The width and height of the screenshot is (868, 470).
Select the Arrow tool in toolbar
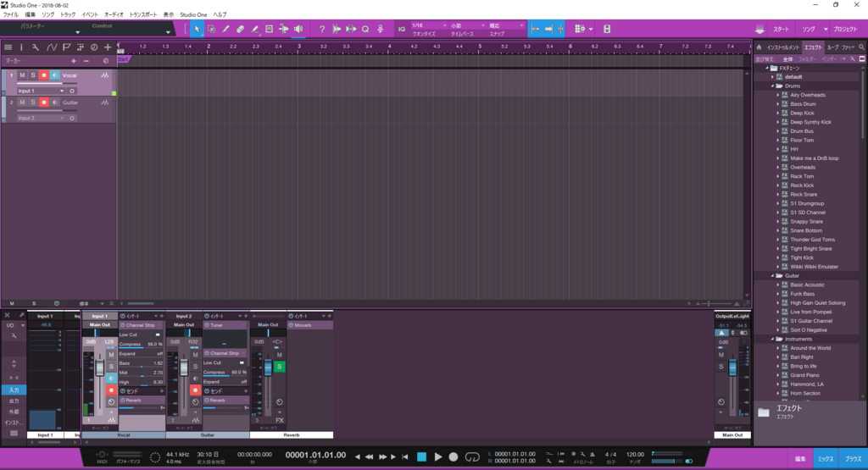(197, 29)
